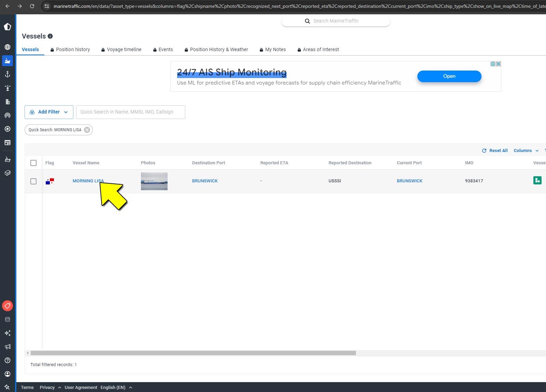Focus the Search MarineTraffic box
Viewport: 546px width, 392px height.
tap(336, 21)
